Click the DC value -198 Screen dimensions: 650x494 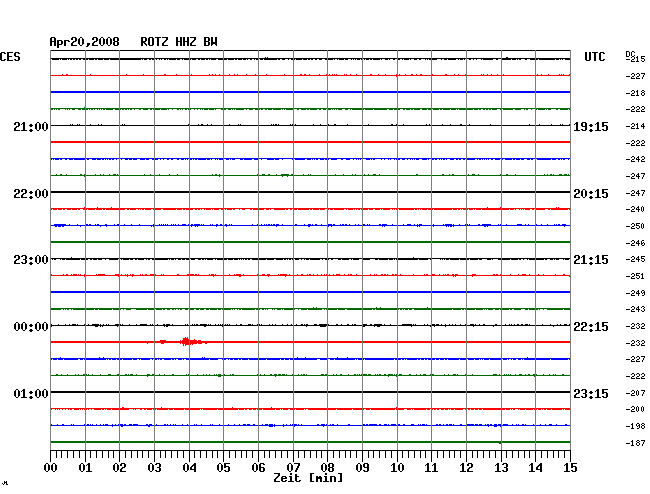(x=635, y=426)
